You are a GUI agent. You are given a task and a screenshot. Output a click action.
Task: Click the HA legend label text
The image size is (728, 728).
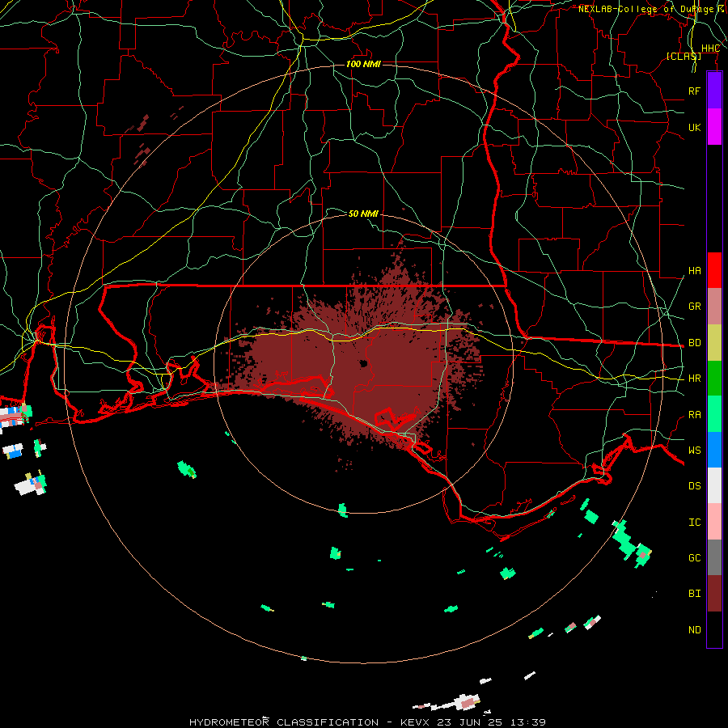(x=695, y=271)
